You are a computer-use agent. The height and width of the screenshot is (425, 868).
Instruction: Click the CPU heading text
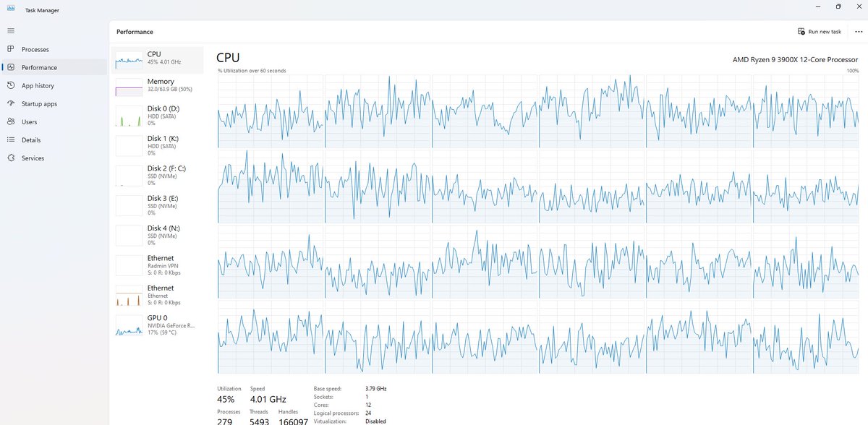pos(228,58)
